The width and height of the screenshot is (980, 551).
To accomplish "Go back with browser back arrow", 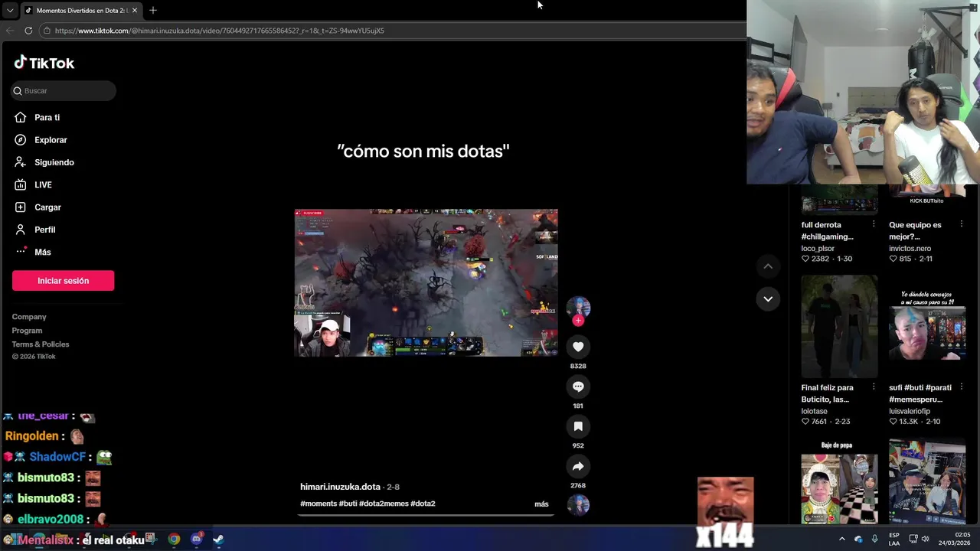I will pos(10,31).
